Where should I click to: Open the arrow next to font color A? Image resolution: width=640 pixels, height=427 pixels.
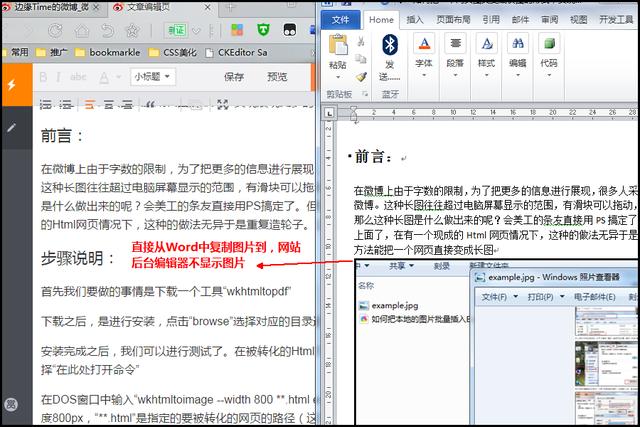tap(119, 77)
